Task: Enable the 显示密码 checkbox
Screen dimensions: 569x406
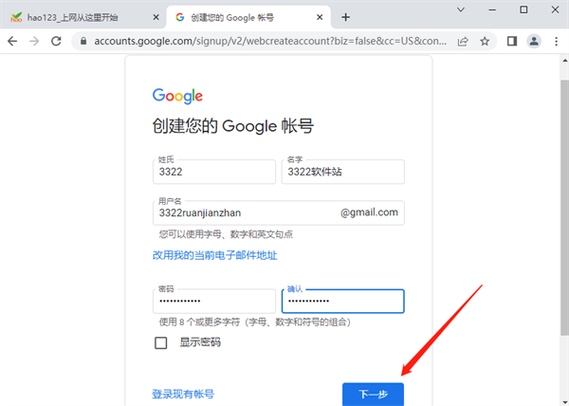Action: click(x=161, y=343)
